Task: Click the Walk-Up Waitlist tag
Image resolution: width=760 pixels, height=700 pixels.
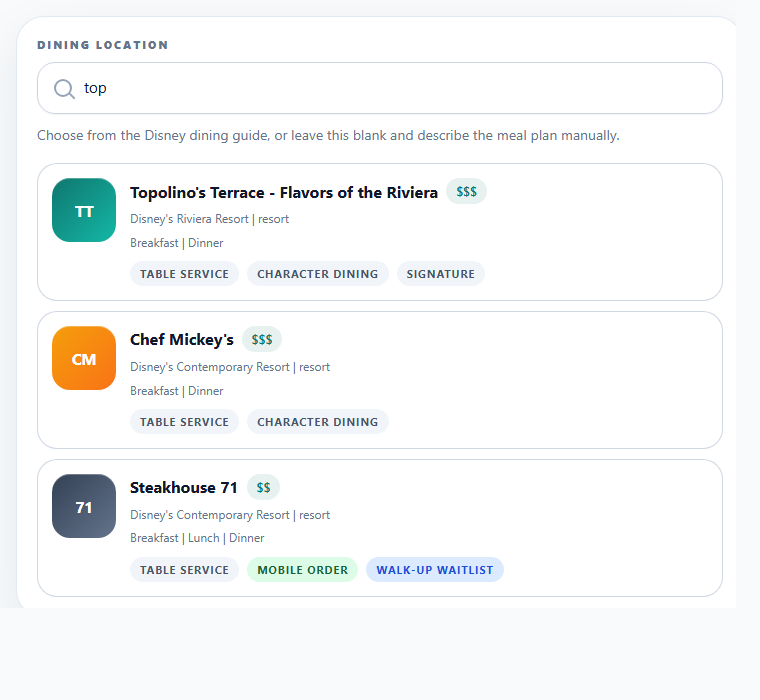Action: [435, 570]
